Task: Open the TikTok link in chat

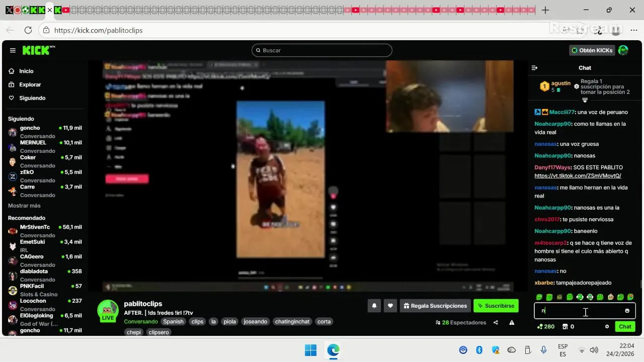Action: coord(578,176)
